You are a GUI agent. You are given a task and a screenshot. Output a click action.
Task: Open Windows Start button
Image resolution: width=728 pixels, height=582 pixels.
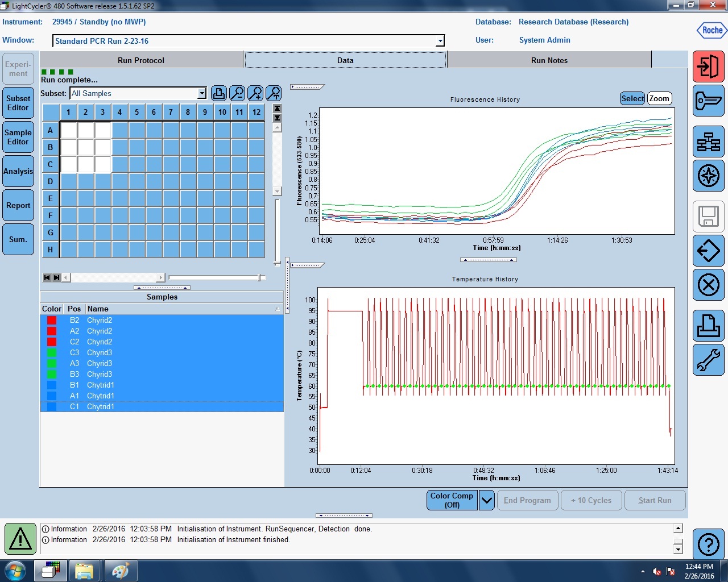pos(15,571)
